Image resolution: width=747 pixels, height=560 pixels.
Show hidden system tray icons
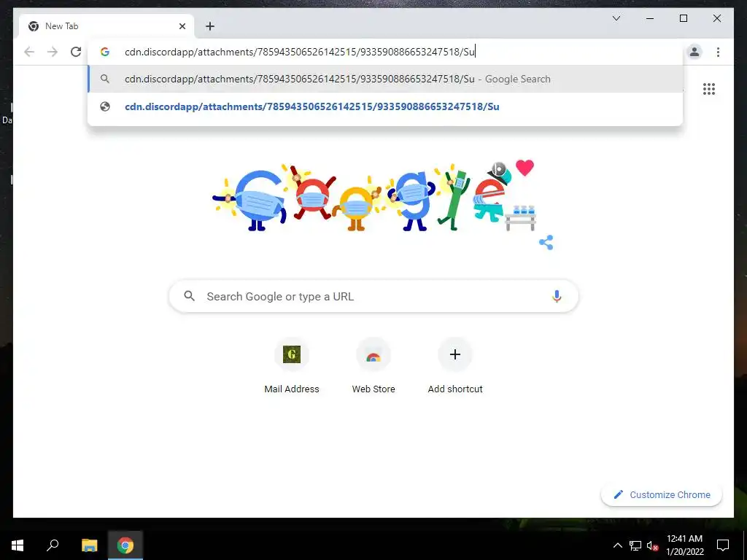click(x=617, y=545)
